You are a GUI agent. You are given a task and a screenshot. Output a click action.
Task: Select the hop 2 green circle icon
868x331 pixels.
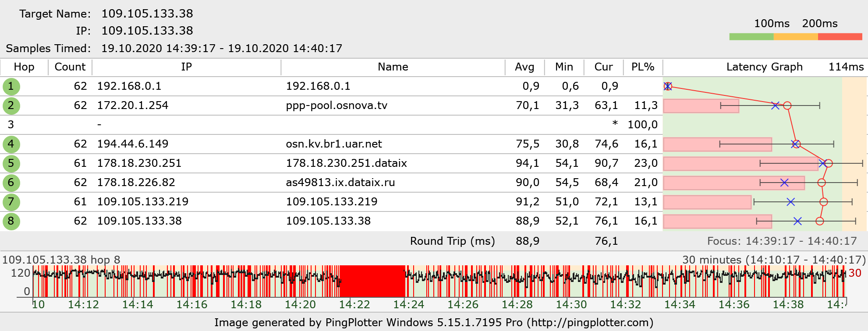point(11,106)
